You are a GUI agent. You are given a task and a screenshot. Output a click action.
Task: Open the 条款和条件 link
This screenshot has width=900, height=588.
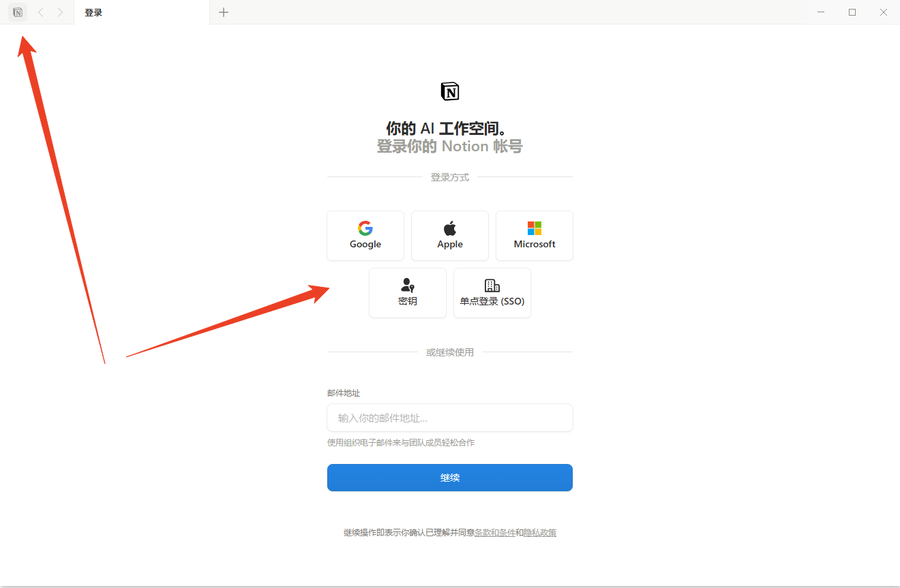(x=496, y=532)
